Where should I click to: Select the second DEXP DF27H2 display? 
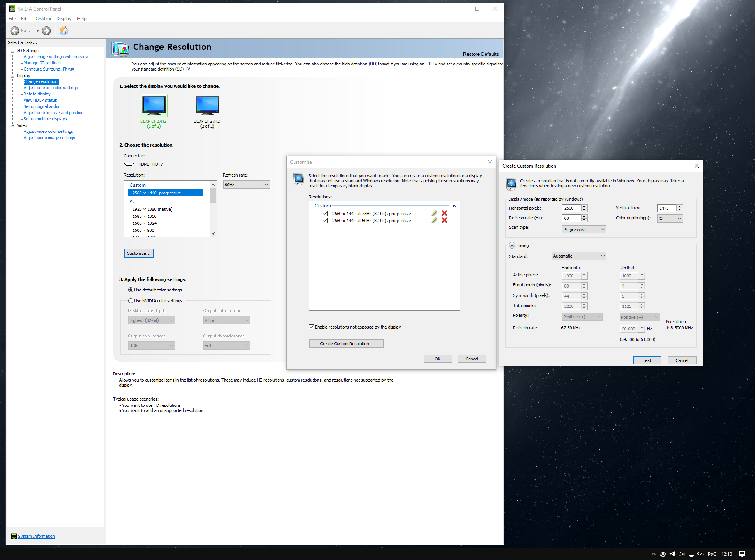coord(207,106)
